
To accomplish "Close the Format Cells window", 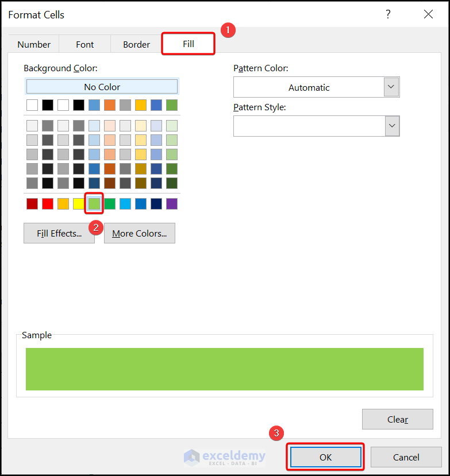I will 428,14.
